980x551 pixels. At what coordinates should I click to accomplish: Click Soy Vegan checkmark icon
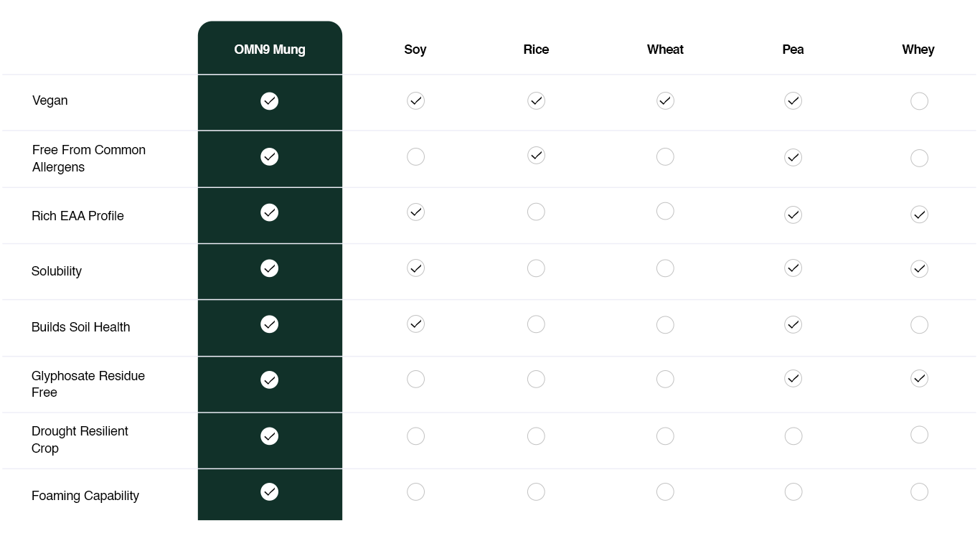[415, 101]
